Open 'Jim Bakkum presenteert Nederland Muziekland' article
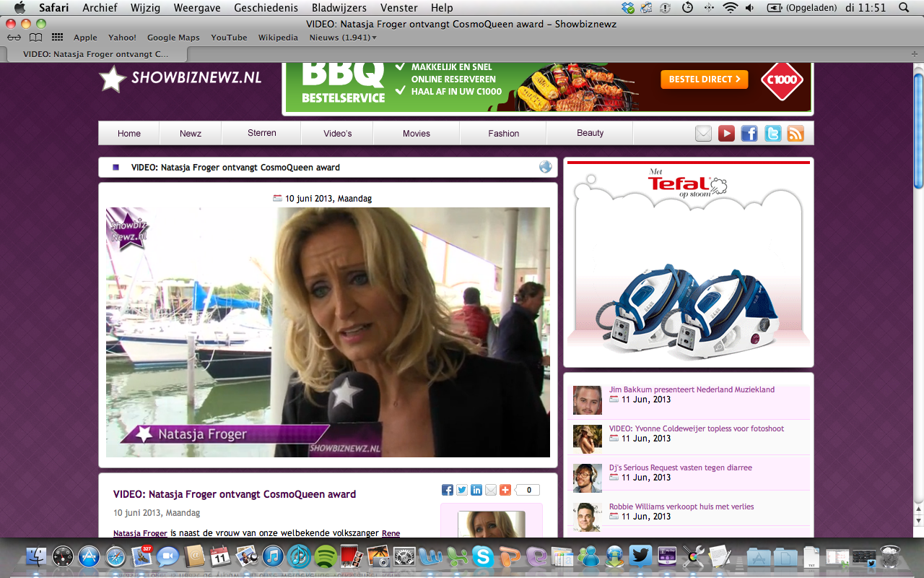The height and width of the screenshot is (578, 924). (692, 389)
